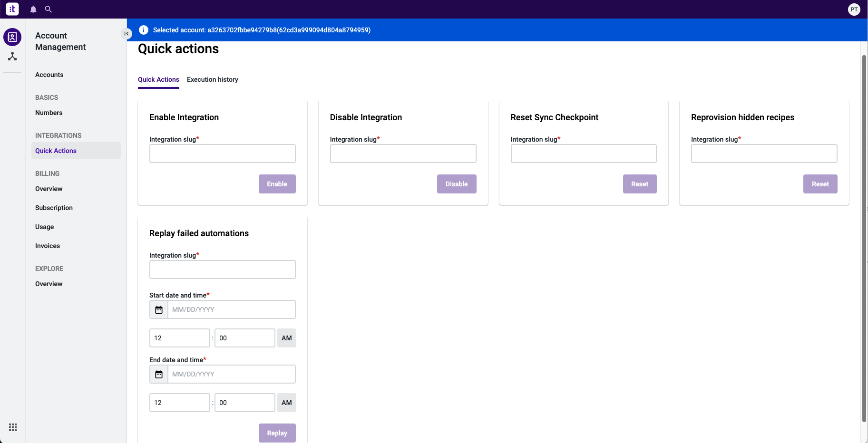Open the notifications bell
Image resolution: width=868 pixels, height=443 pixels.
point(33,9)
